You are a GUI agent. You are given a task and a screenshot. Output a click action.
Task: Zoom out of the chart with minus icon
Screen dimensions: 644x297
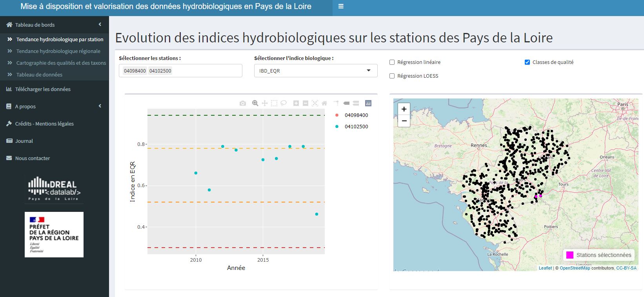306,103
